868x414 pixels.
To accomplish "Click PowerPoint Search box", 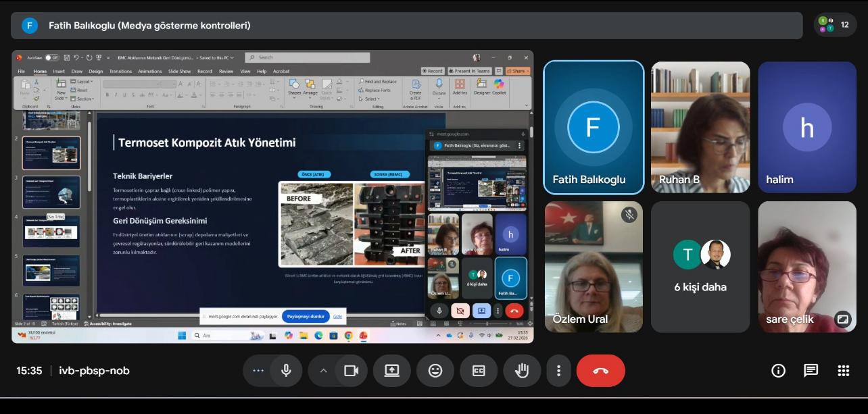I will [308, 57].
